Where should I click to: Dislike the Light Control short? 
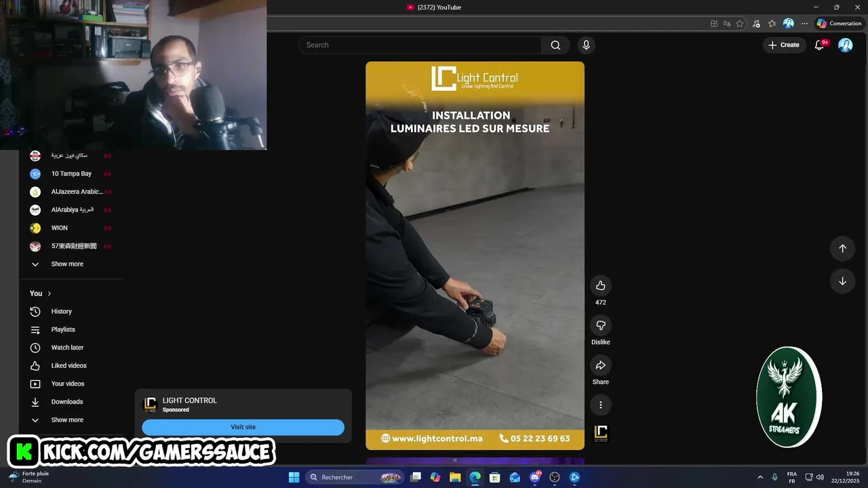click(x=600, y=325)
